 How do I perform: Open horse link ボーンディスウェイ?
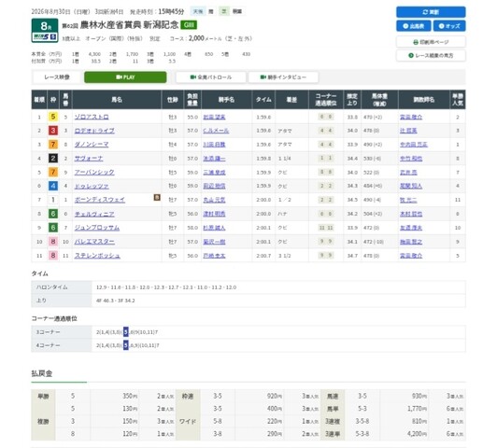tap(100, 200)
